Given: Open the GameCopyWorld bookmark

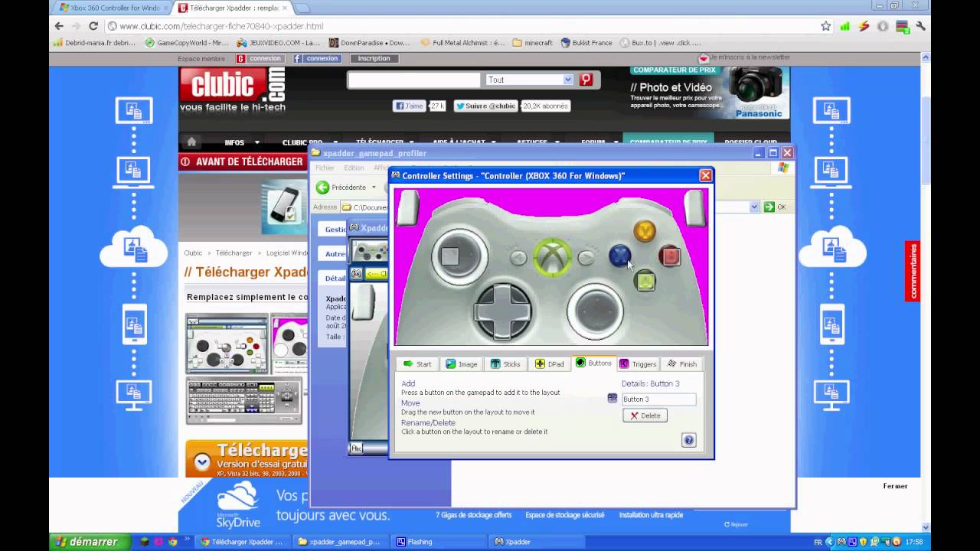Looking at the screenshot, I should click(x=187, y=43).
